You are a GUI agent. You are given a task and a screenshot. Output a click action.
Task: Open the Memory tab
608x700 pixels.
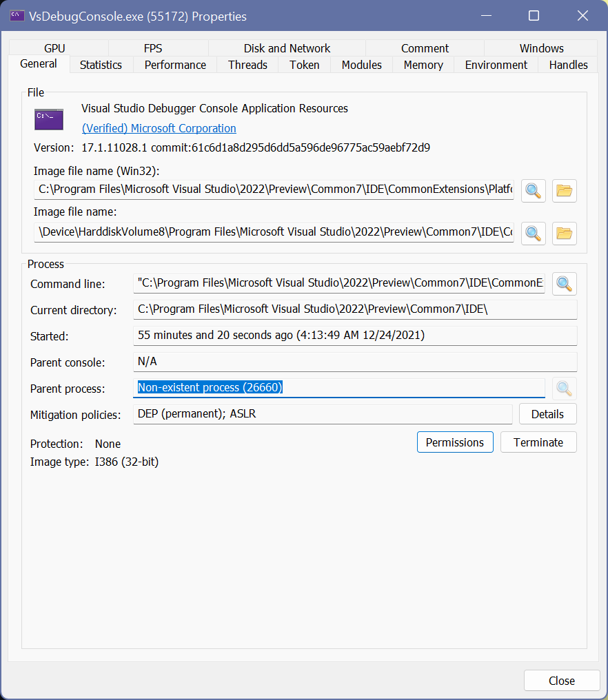pyautogui.click(x=423, y=65)
